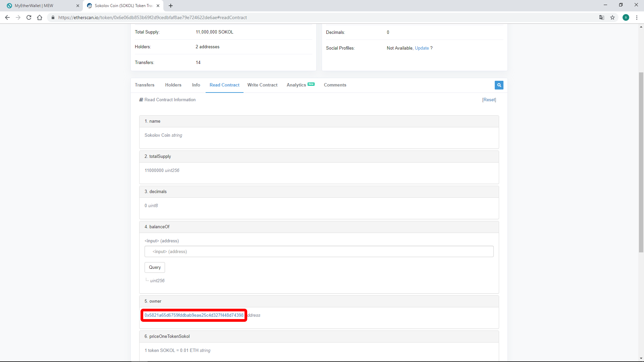The height and width of the screenshot is (362, 644).
Task: Open the Holders tab
Action: [x=173, y=85]
